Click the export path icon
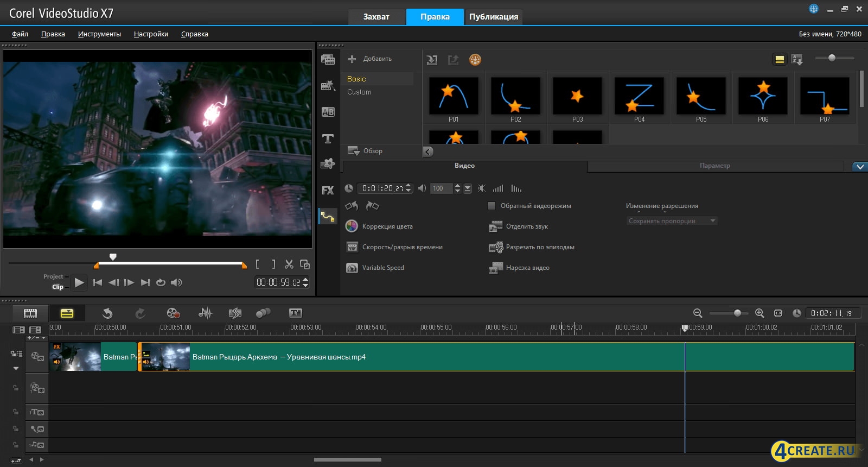The image size is (868, 467). point(453,60)
